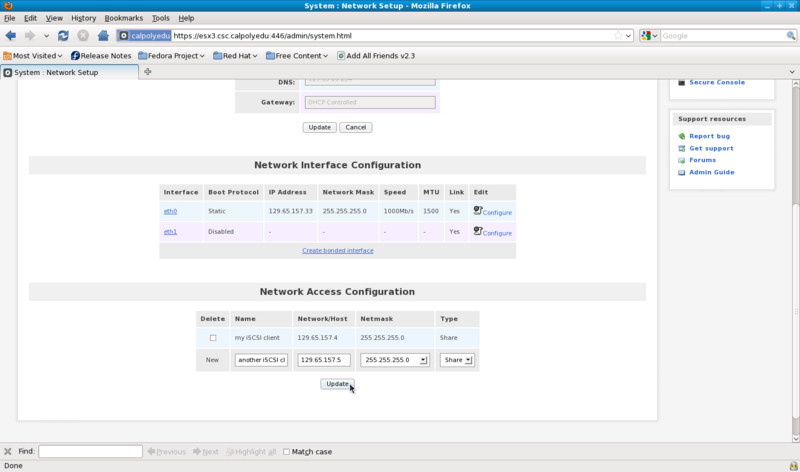Click the Report bug link

pyautogui.click(x=709, y=136)
